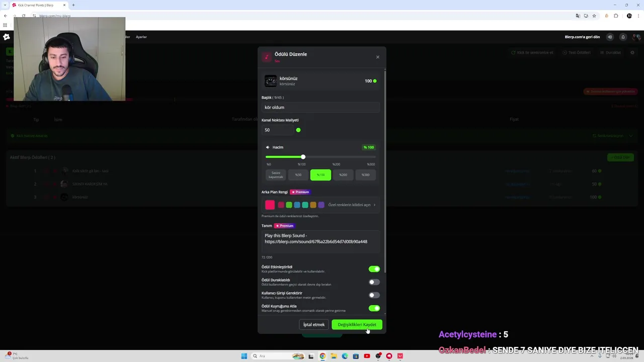Select the highlighted %100 volume preset button
Viewport: 644px width, 362px height.
(320, 175)
